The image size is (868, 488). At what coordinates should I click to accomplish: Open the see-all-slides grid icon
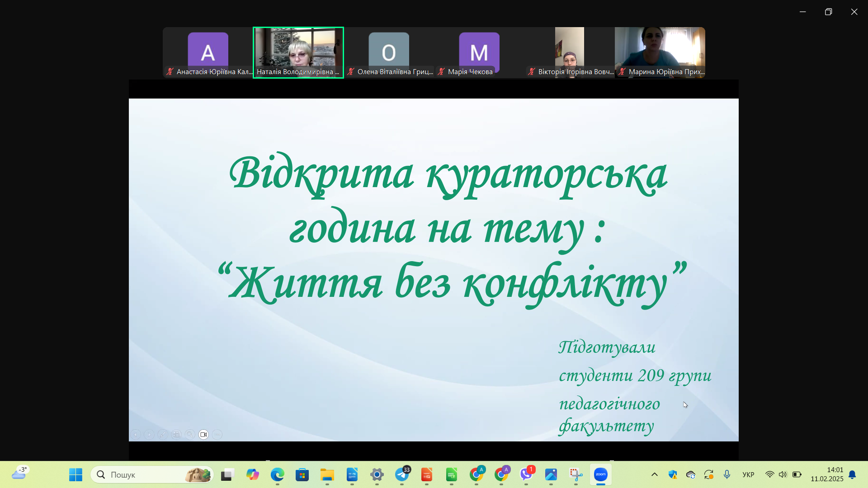pos(176,435)
